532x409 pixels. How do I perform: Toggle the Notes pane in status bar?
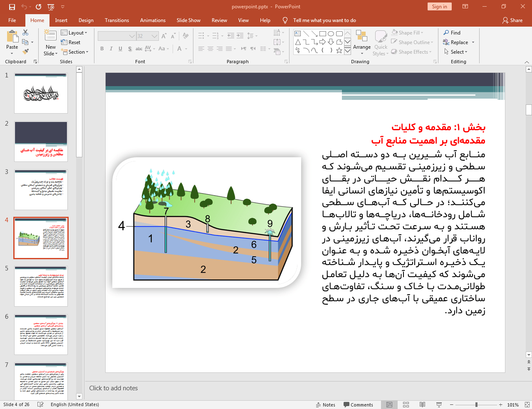click(326, 405)
